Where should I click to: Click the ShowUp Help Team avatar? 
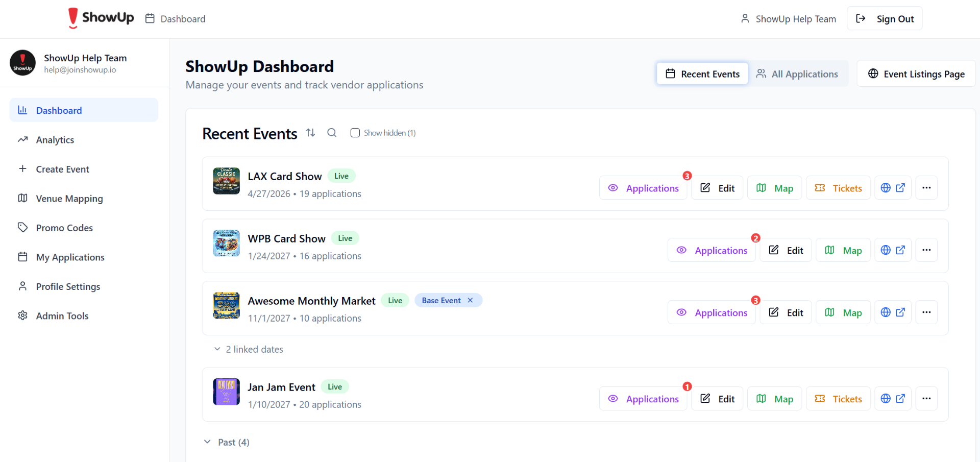point(22,63)
